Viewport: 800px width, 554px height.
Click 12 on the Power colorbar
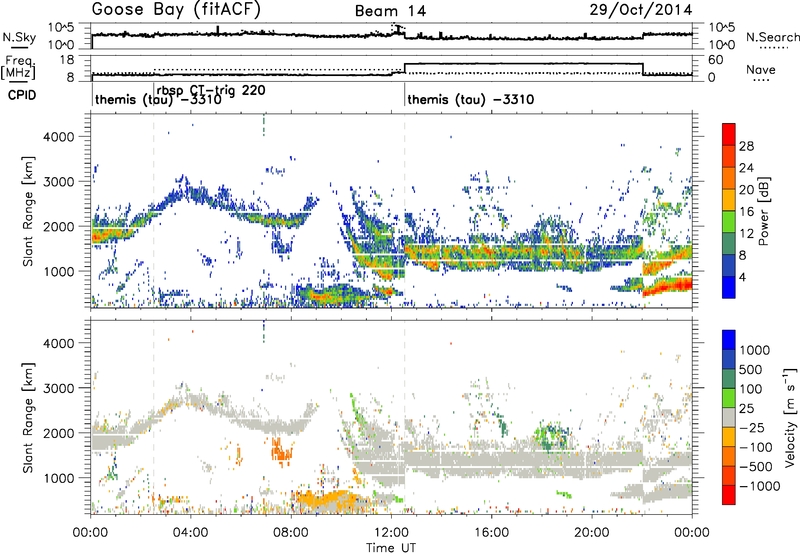(x=746, y=234)
